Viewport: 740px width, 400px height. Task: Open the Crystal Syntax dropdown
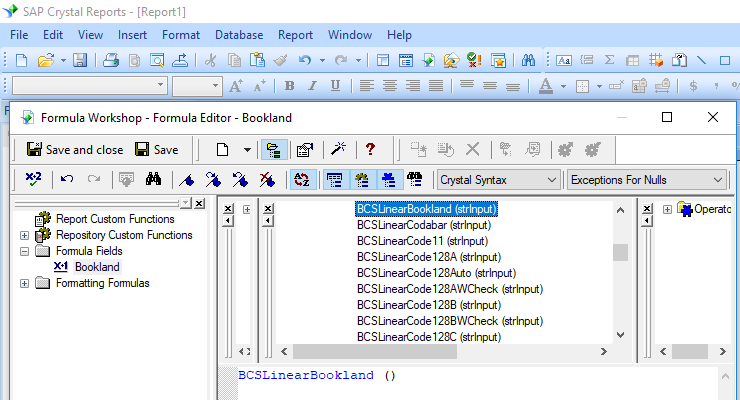click(x=499, y=180)
